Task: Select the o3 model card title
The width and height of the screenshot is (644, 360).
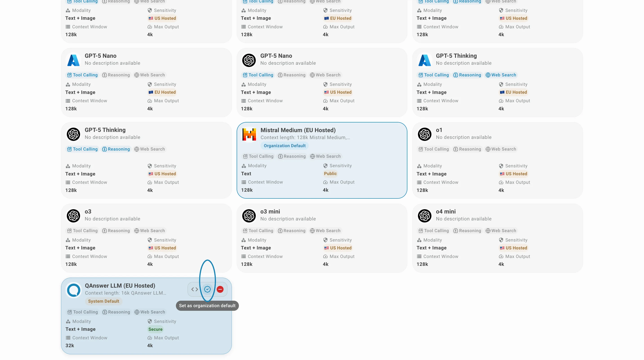Action: (x=88, y=212)
